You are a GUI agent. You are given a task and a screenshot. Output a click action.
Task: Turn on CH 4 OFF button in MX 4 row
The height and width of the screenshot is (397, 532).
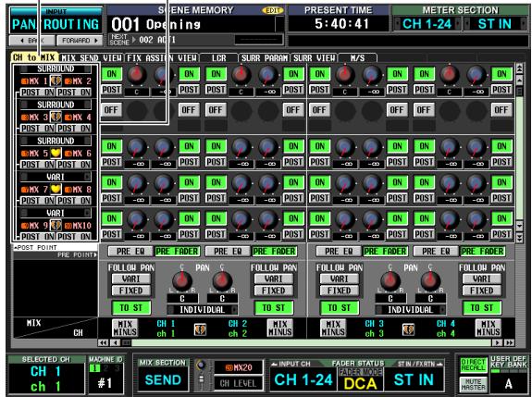click(x=501, y=110)
